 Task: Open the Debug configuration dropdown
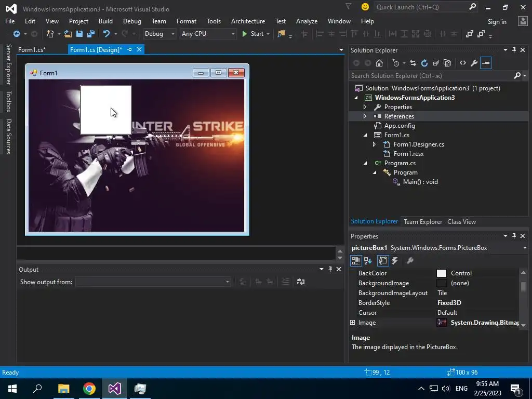coord(172,34)
